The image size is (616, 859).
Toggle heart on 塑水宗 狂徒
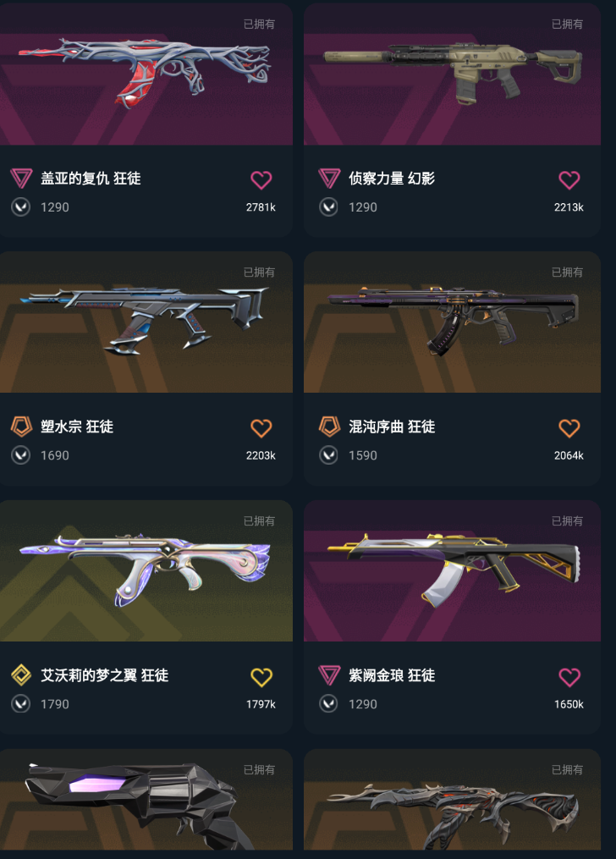261,428
